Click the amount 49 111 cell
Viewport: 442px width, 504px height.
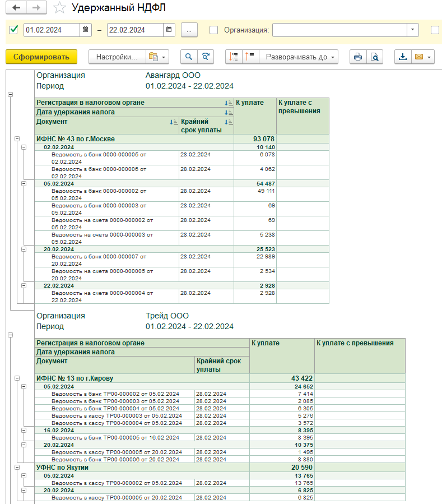pos(255,195)
